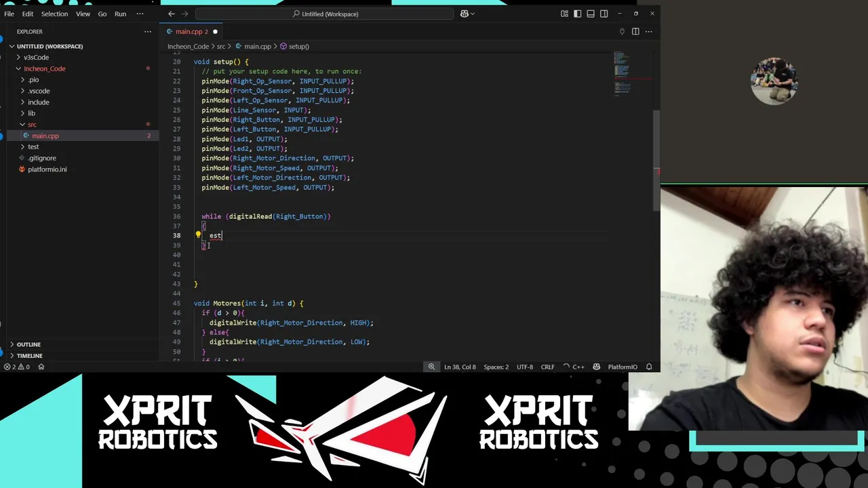Expand the .pio folder
This screenshot has height=488, width=868.
click(33, 79)
